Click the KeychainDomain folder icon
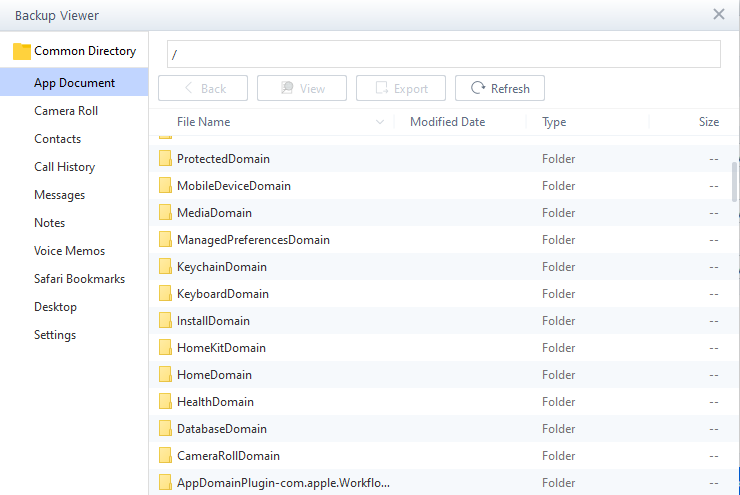Viewport: 740px width, 495px height. [x=165, y=267]
